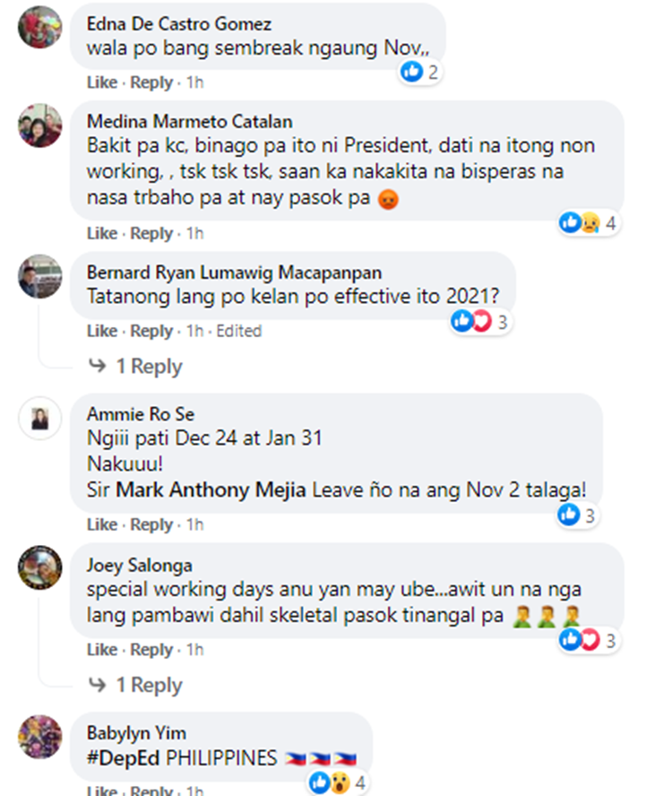
Task: Reply to Bernard Ryan Lumawig Macapanpan's comment
Action: pyautogui.click(x=151, y=331)
